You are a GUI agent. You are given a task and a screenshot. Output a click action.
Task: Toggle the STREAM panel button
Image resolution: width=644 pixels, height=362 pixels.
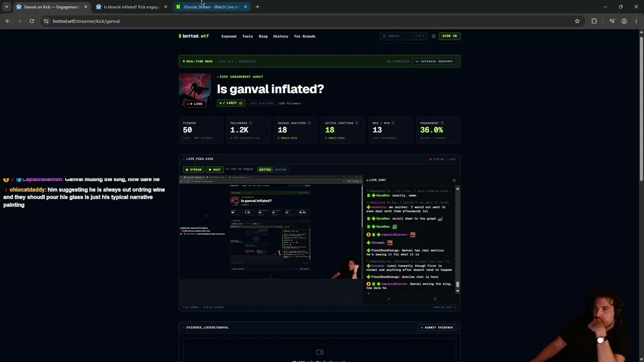click(x=193, y=169)
